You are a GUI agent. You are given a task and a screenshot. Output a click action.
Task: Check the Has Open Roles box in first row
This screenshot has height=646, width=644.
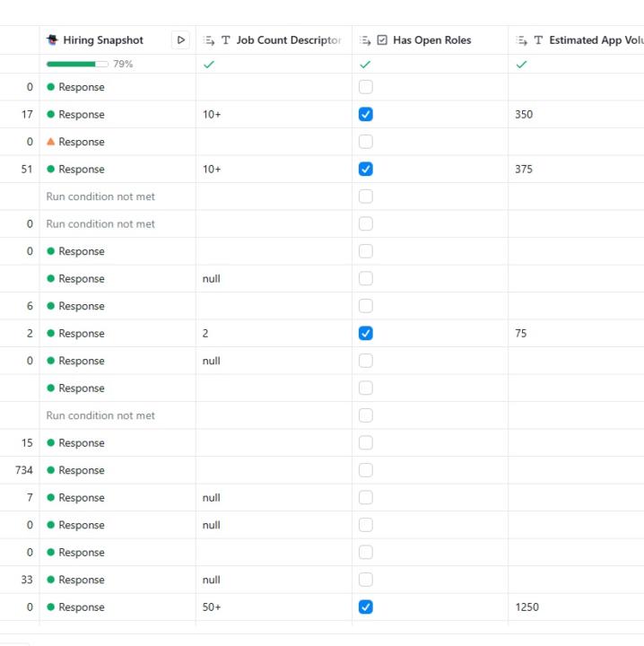click(365, 87)
